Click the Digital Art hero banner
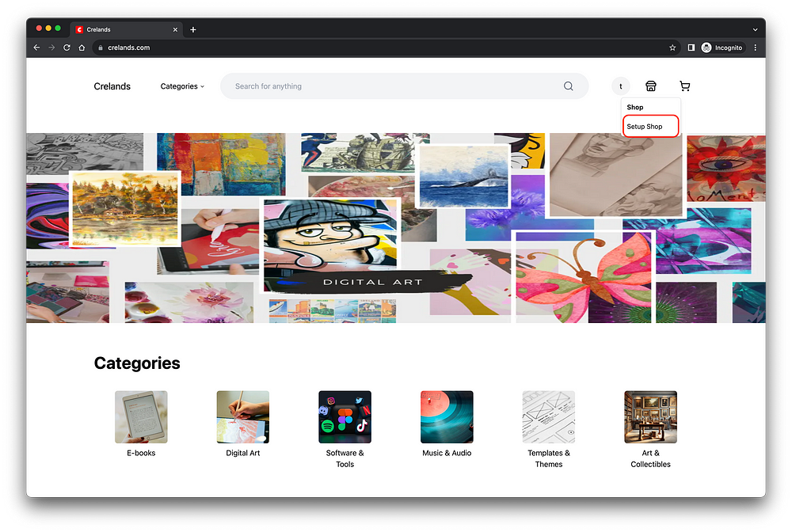The image size is (792, 532). click(396, 228)
